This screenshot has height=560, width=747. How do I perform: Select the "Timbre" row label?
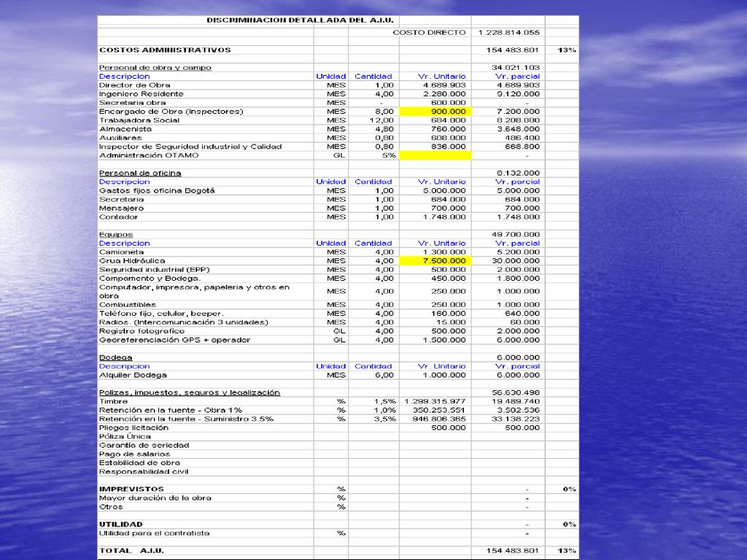tap(113, 402)
